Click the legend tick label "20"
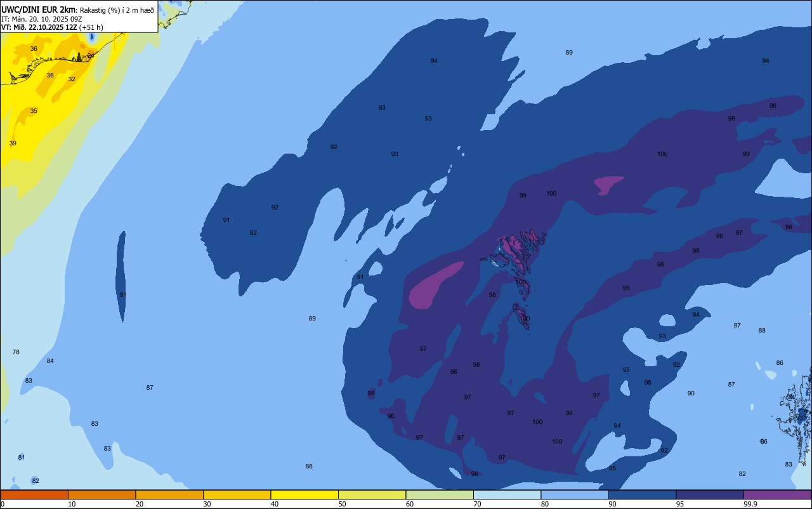Image resolution: width=812 pixels, height=509 pixels. pyautogui.click(x=140, y=504)
